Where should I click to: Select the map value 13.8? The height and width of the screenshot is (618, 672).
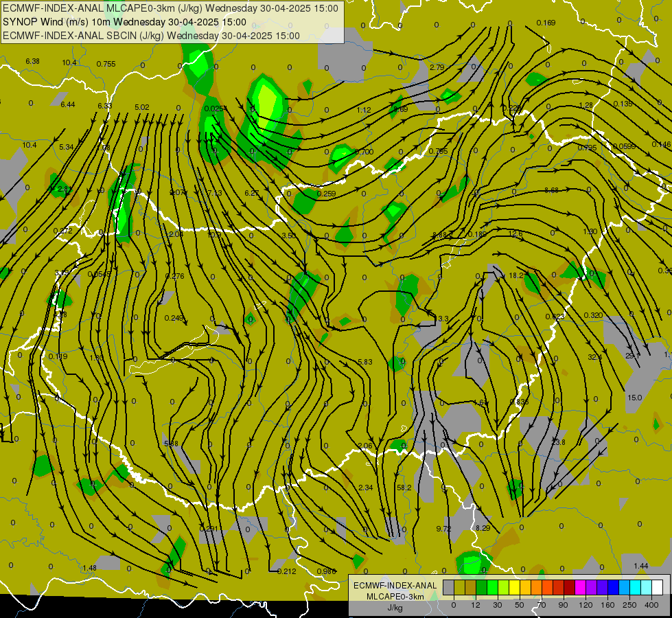(x=559, y=442)
